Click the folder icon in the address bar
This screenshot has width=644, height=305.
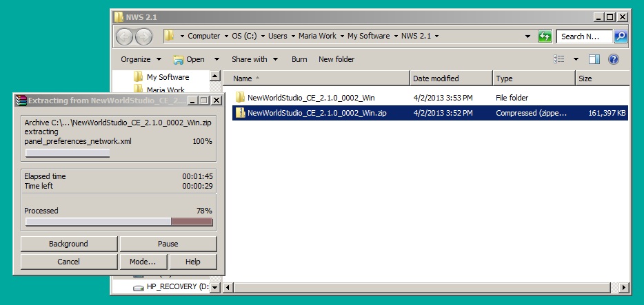(x=169, y=36)
